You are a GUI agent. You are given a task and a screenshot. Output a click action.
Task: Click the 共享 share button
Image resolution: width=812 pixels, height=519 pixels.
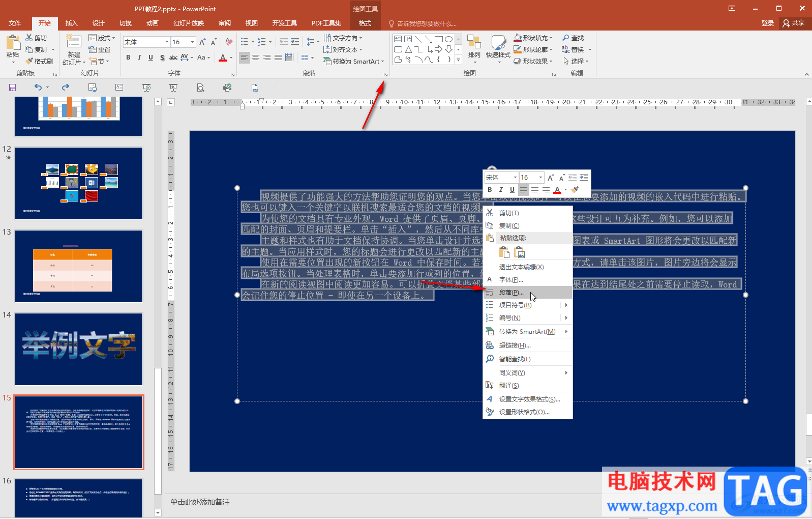(x=793, y=23)
